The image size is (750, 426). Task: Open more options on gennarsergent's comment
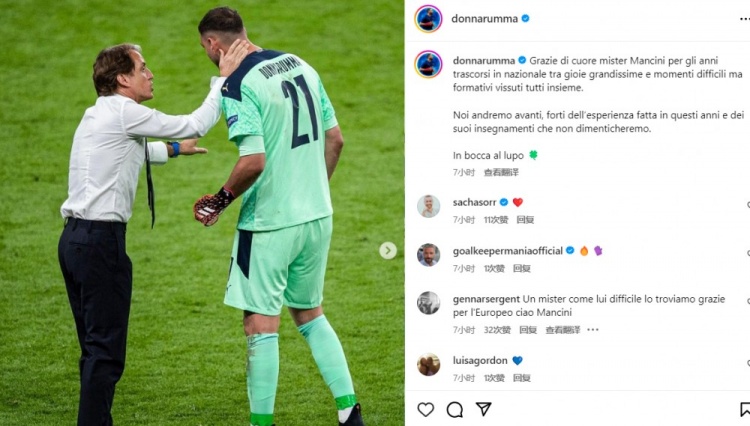pyautogui.click(x=593, y=329)
